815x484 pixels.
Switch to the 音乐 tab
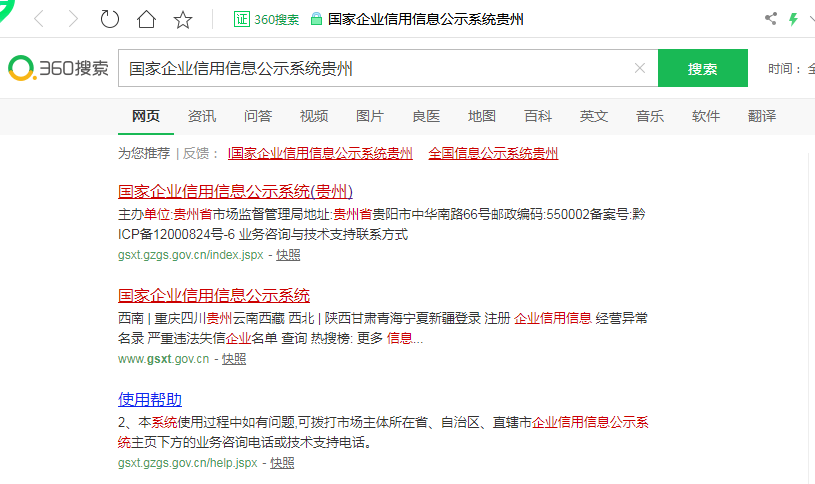(650, 116)
